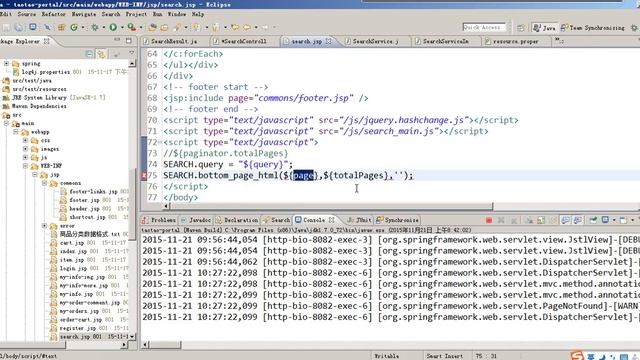This screenshot has width=640, height=360.
Task: Click the Debug bug icon in the toolbar
Action: click(x=95, y=27)
